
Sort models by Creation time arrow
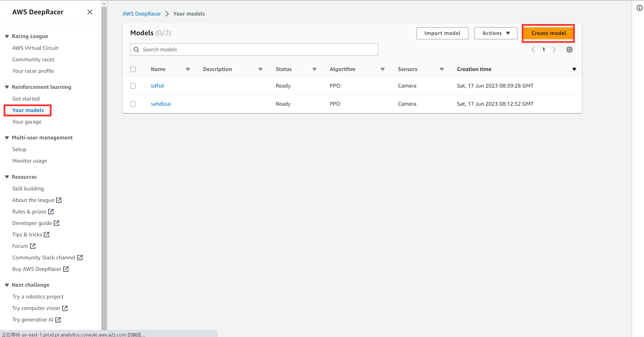[574, 69]
